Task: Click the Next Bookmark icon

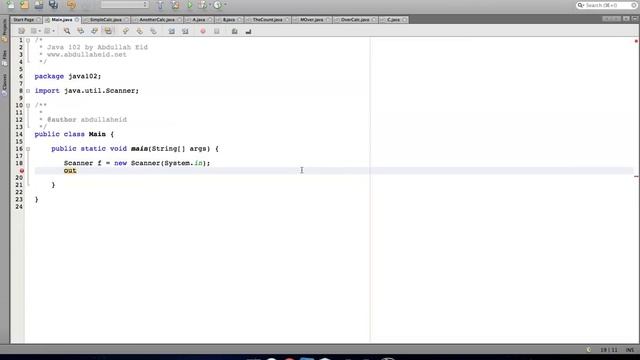Action: tap(140, 31)
